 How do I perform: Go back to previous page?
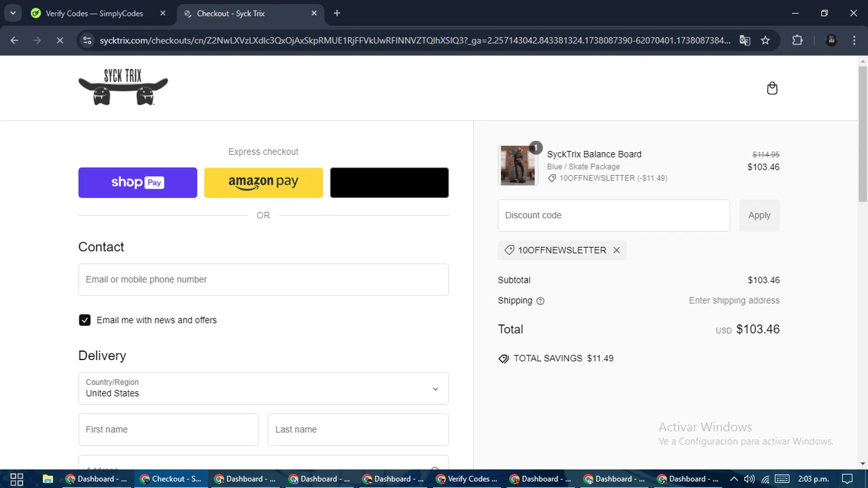[14, 40]
